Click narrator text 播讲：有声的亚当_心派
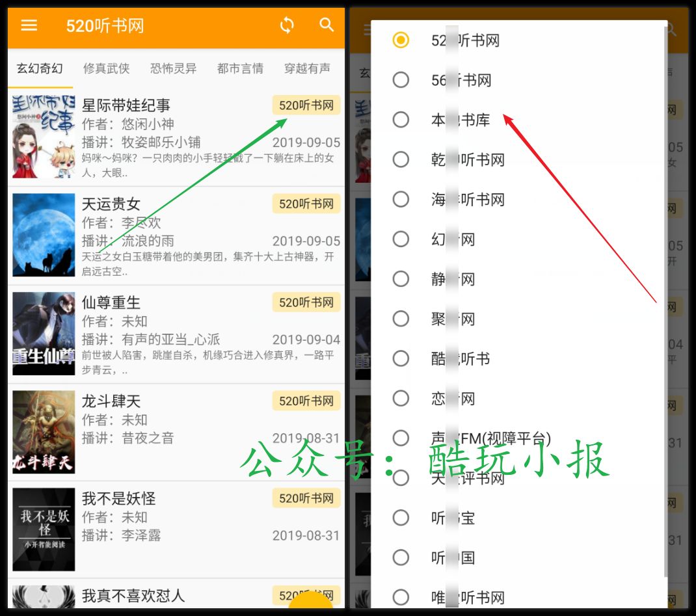This screenshot has width=696, height=616. click(x=151, y=340)
